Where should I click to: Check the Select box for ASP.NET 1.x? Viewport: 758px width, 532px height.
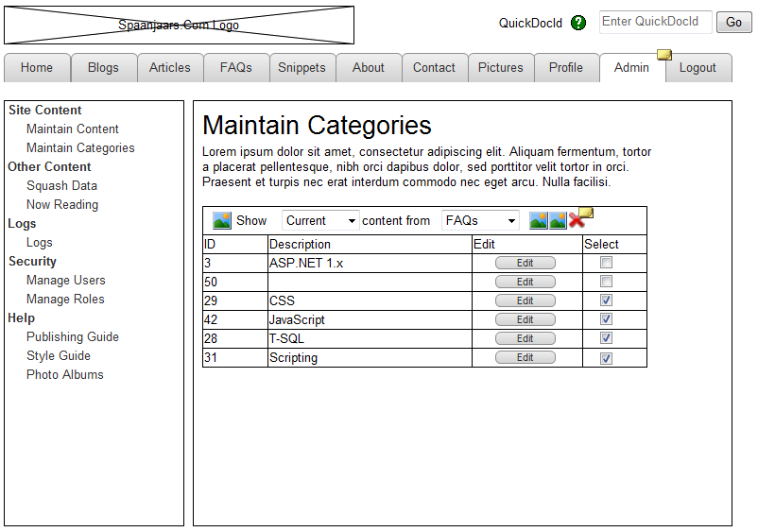(x=606, y=263)
